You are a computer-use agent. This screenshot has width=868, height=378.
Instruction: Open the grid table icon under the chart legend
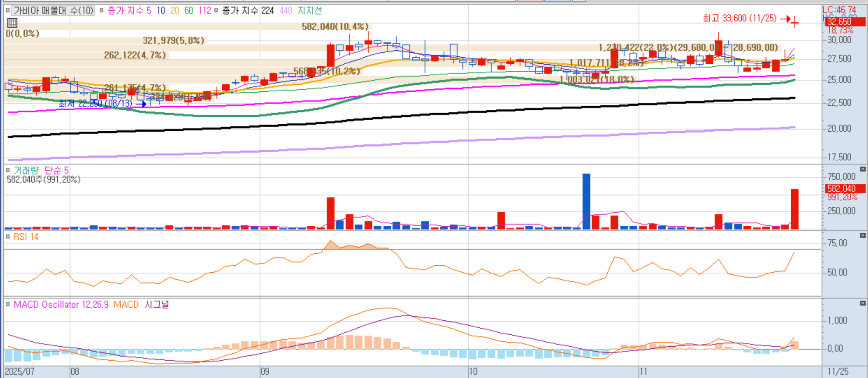(13, 22)
